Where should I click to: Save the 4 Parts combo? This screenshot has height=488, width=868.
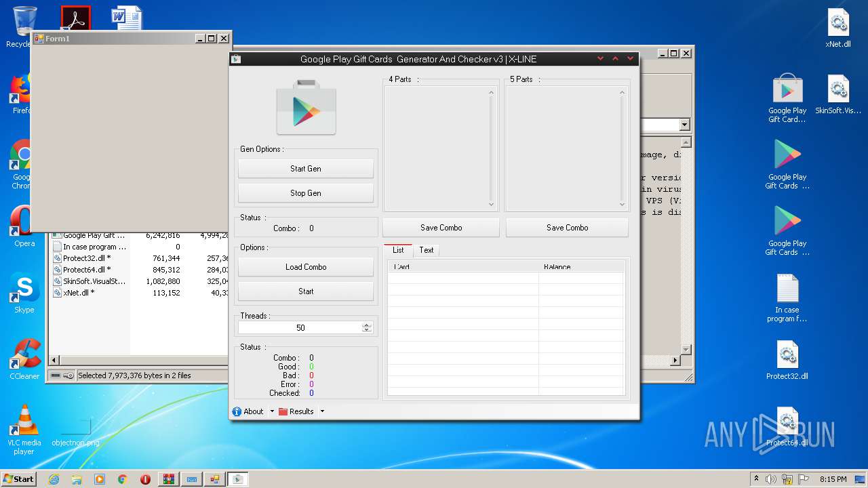coord(441,228)
